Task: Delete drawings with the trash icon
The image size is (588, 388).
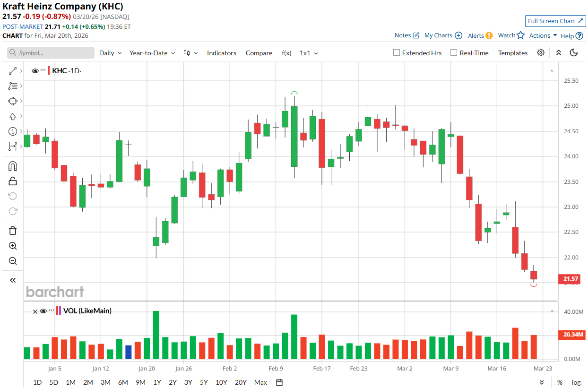Action: (x=13, y=231)
